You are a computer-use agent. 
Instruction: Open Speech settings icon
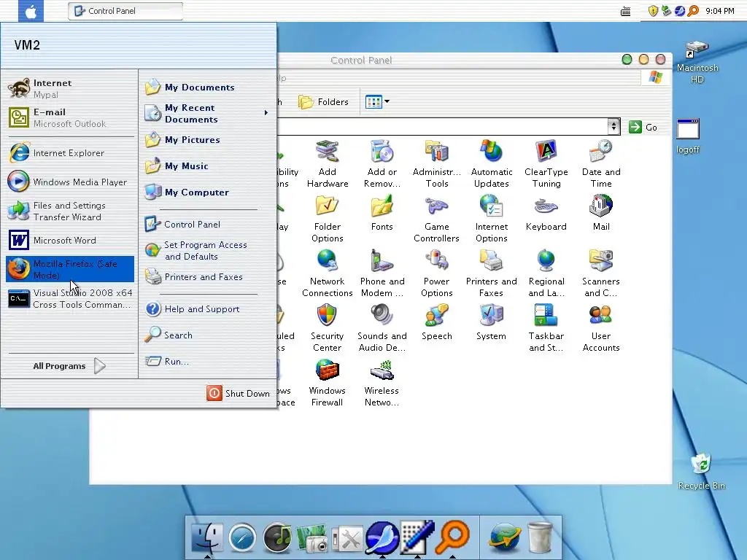coord(437,322)
